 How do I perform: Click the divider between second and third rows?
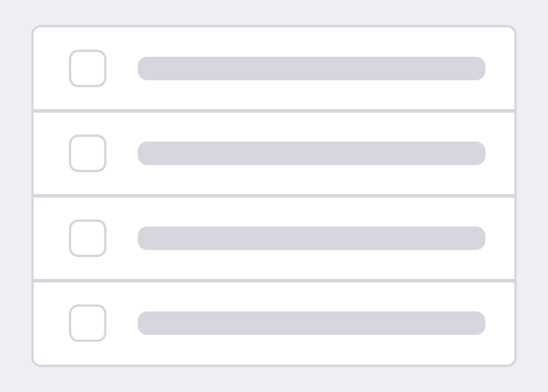[274, 196]
